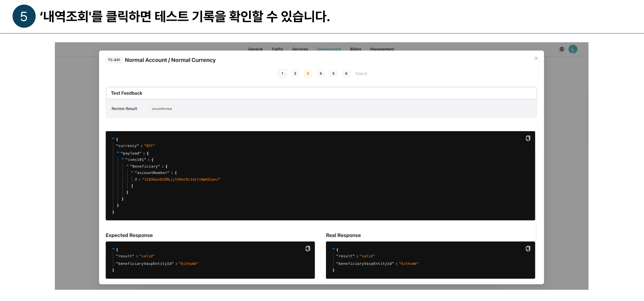The image size is (644, 301).
Task: Go to test record page 6
Action: point(346,74)
